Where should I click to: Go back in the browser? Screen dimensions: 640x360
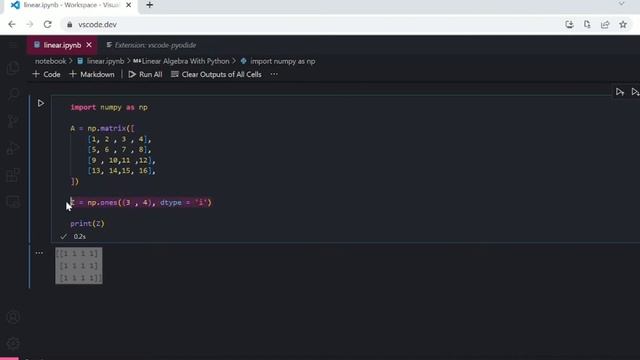pos(12,24)
